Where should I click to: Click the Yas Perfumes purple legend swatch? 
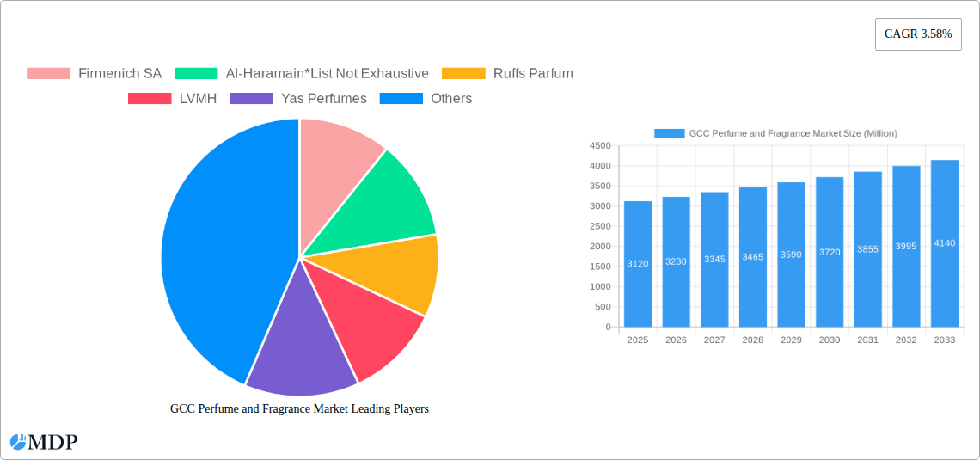251,99
